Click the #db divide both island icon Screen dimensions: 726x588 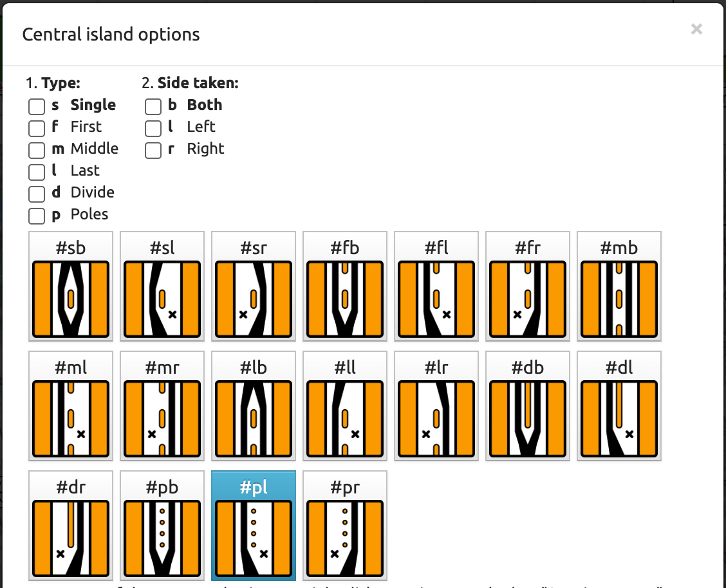click(x=528, y=406)
